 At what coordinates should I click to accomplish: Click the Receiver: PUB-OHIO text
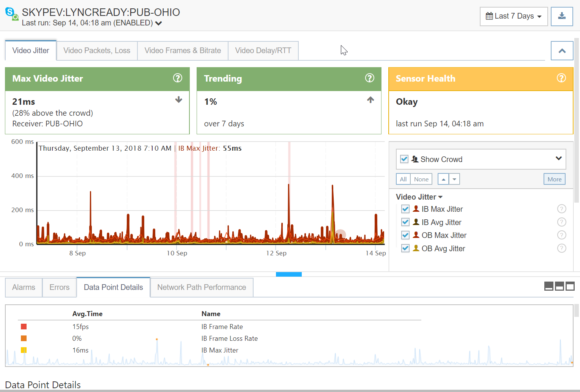[47, 124]
